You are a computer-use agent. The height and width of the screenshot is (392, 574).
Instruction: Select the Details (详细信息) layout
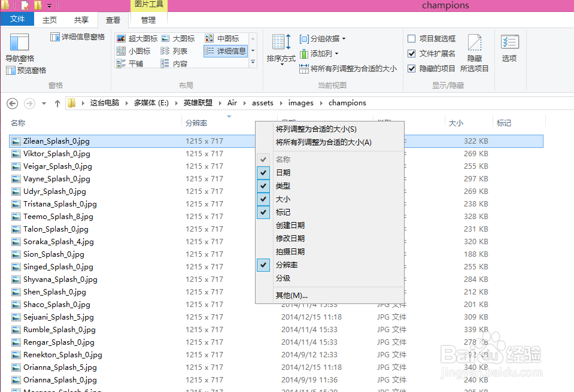226,51
